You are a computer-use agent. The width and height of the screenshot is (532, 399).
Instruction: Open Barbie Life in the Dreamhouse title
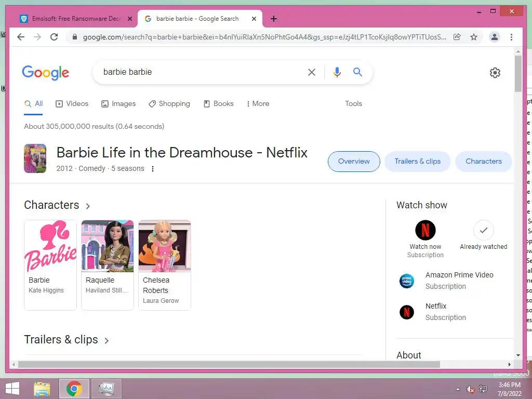tap(182, 153)
